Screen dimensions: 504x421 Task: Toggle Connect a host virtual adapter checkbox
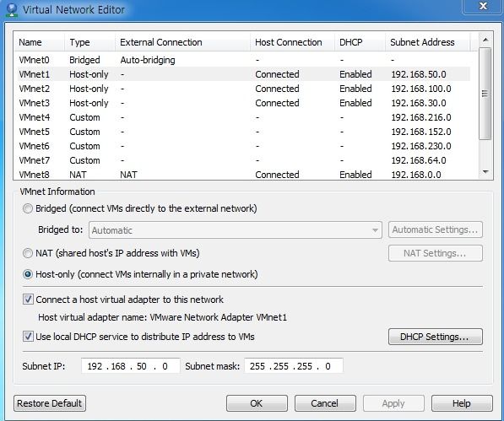pyautogui.click(x=28, y=300)
